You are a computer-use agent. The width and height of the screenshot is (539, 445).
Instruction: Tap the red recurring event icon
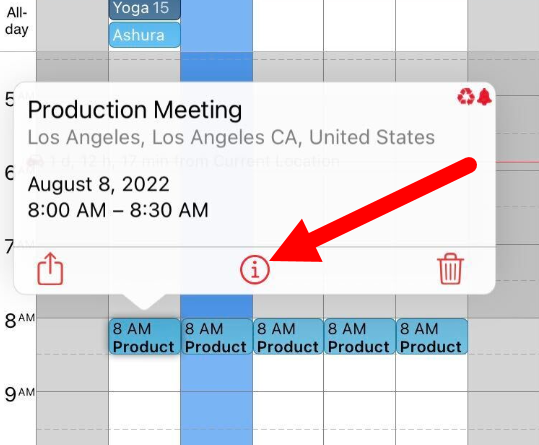coord(466,97)
